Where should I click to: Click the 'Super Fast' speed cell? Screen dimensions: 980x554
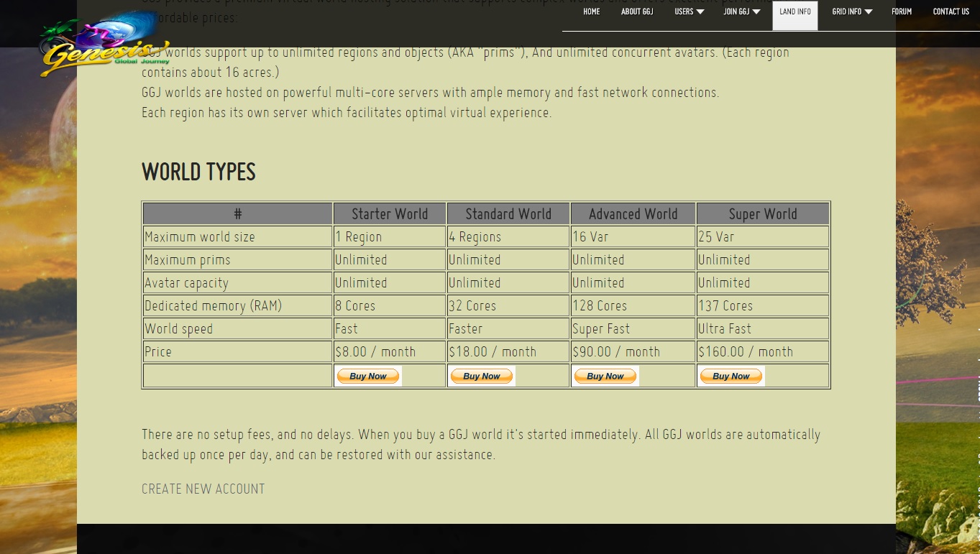(633, 328)
